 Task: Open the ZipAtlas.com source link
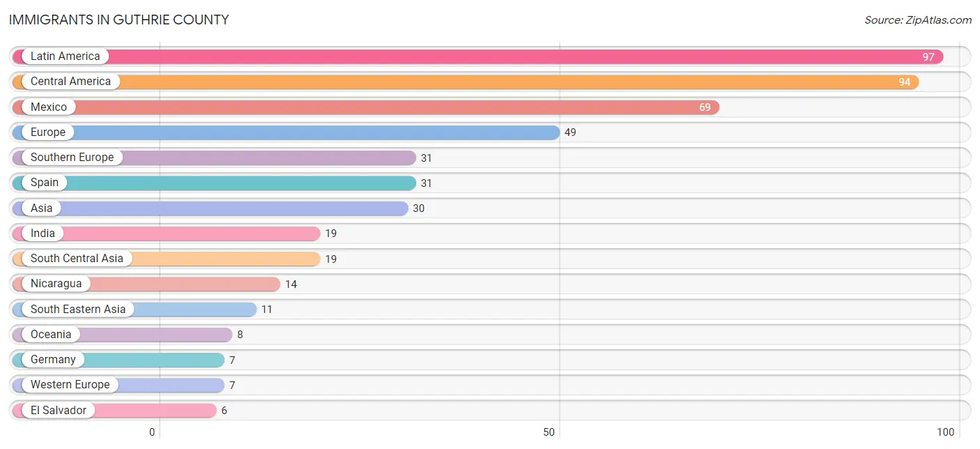click(918, 20)
